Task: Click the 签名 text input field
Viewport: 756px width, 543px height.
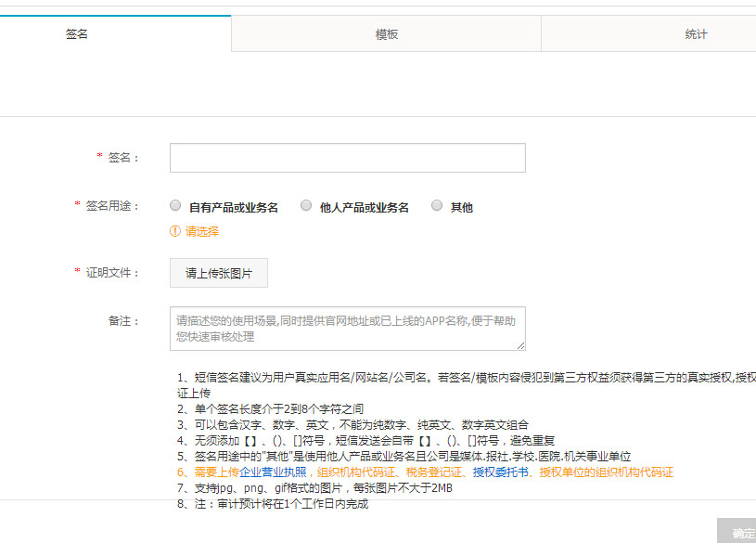Action: click(347, 158)
